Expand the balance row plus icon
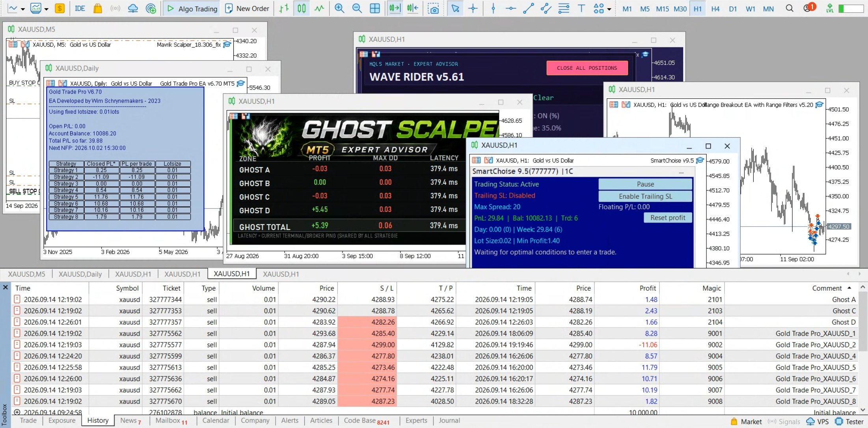Viewport: 868px width, 428px height. 17,412
